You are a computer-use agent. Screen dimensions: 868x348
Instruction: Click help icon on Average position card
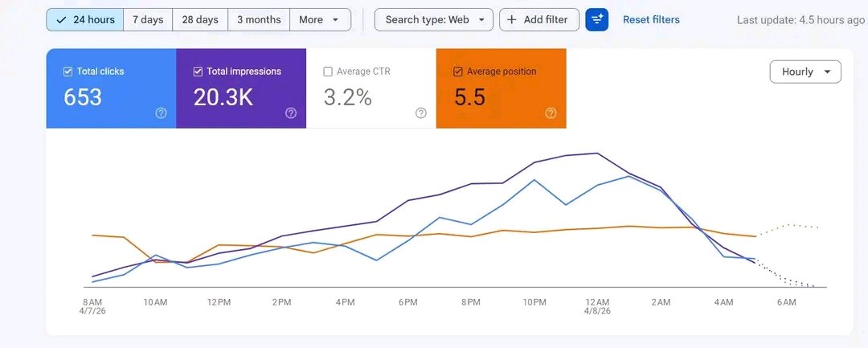point(551,113)
